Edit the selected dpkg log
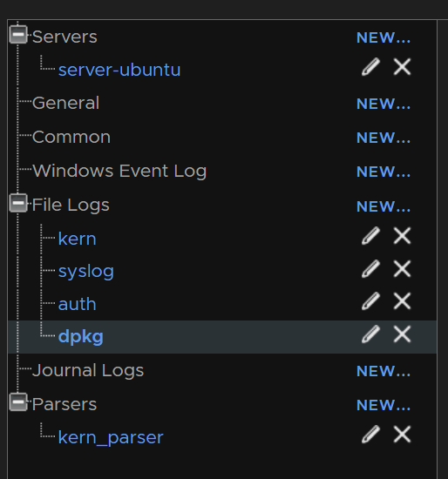The width and height of the screenshot is (448, 479). pos(370,334)
